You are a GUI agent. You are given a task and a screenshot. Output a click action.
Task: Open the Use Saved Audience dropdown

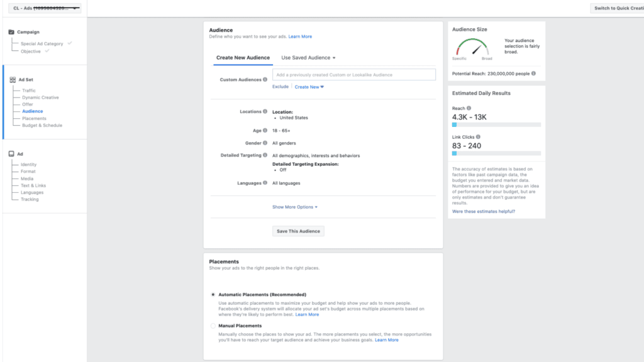pyautogui.click(x=308, y=58)
